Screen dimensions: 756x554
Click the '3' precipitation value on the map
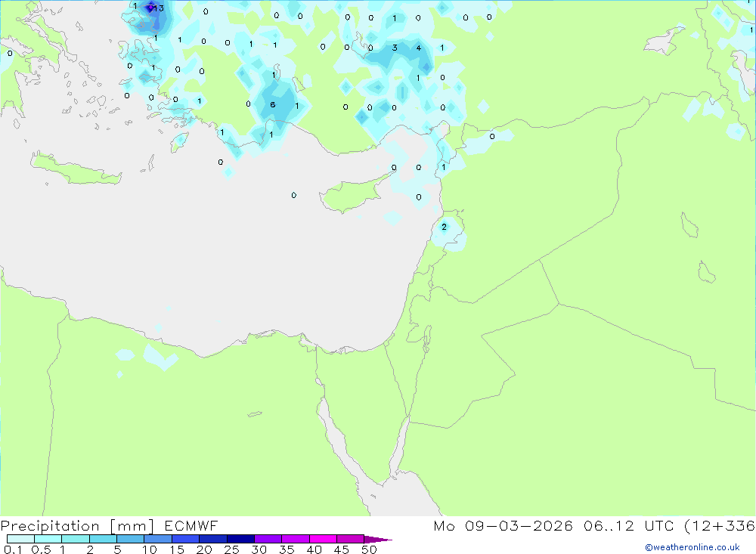point(395,48)
